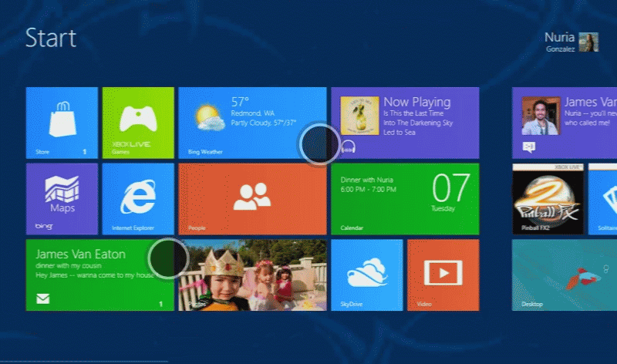Click the Start heading text
This screenshot has height=364, width=617.
click(51, 38)
